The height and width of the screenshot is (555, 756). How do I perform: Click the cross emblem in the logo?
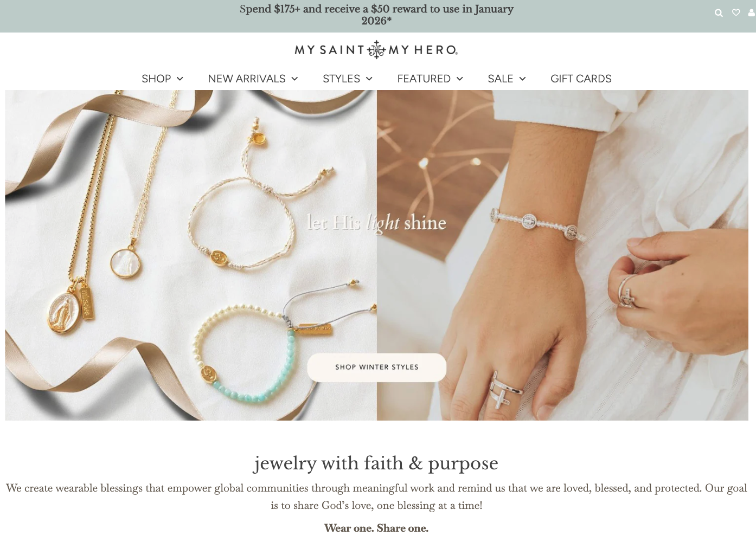tap(376, 50)
